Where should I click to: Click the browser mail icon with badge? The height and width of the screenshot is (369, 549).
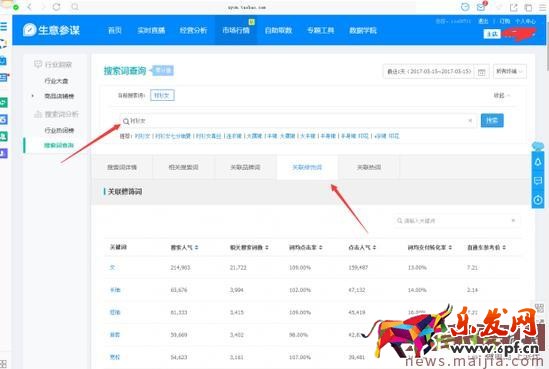pyautogui.click(x=481, y=7)
